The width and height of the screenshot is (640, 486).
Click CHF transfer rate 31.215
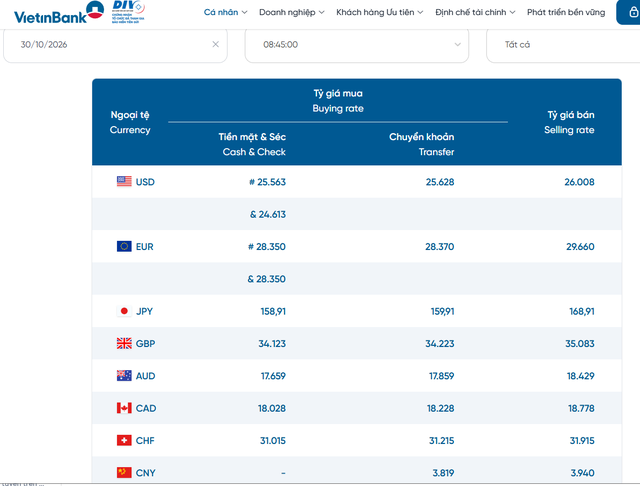click(441, 441)
